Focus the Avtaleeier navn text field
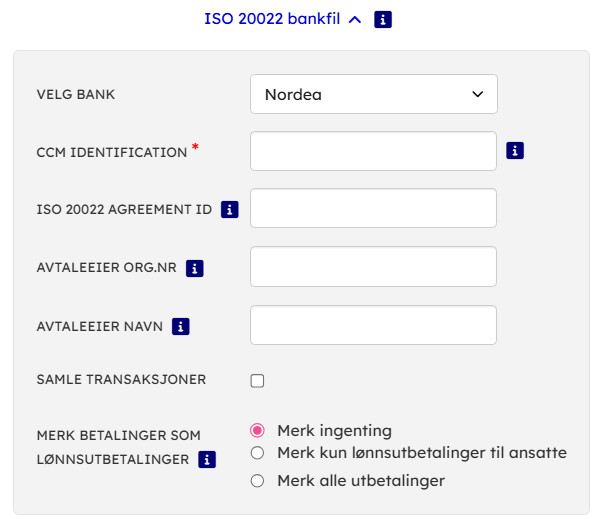Image resolution: width=612 pixels, height=526 pixels. [x=373, y=325]
